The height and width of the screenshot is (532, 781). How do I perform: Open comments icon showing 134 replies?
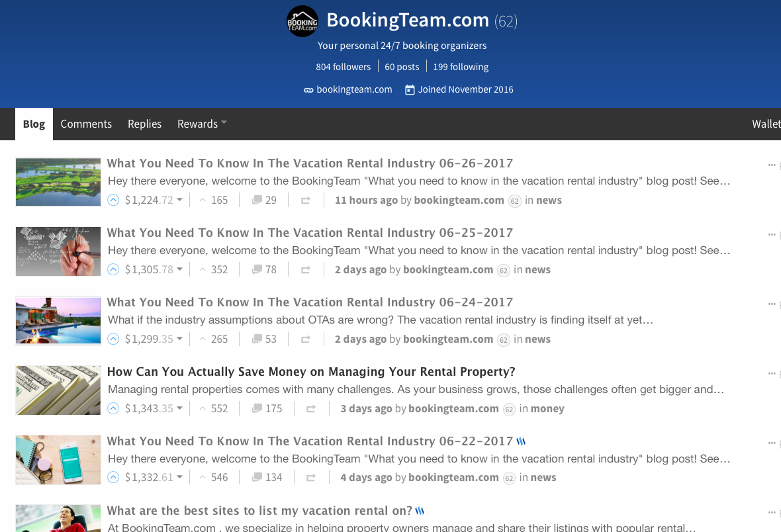coord(257,477)
